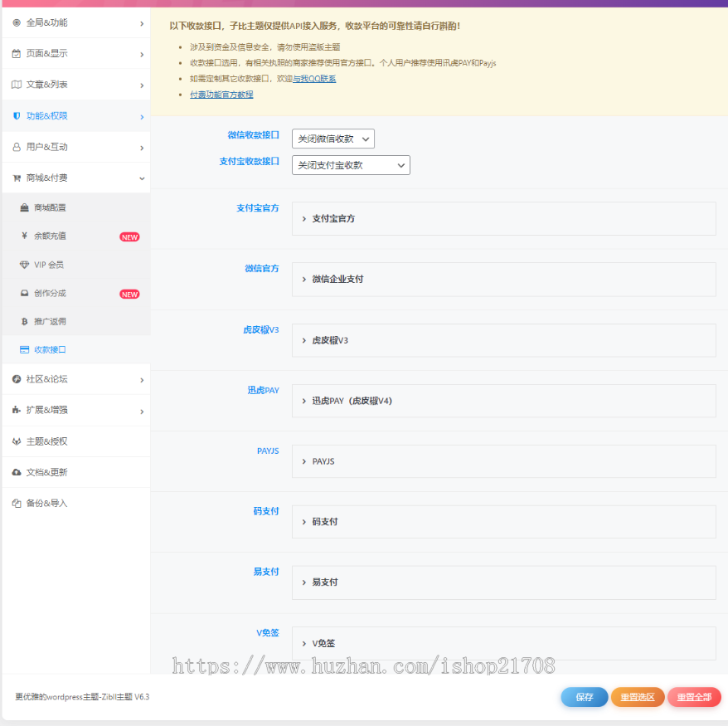Click the calendar icon beside 页面&显示
The height and width of the screenshot is (726, 728).
coord(17,53)
